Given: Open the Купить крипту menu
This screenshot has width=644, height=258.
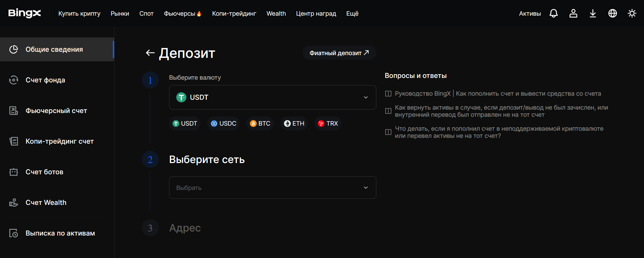Looking at the screenshot, I should [x=79, y=14].
